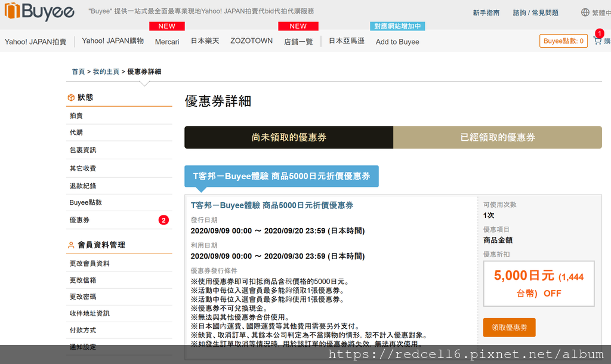Viewport: 611px width, 364px height.
Task: Click the 1次 usage count text
Action: 489,215
